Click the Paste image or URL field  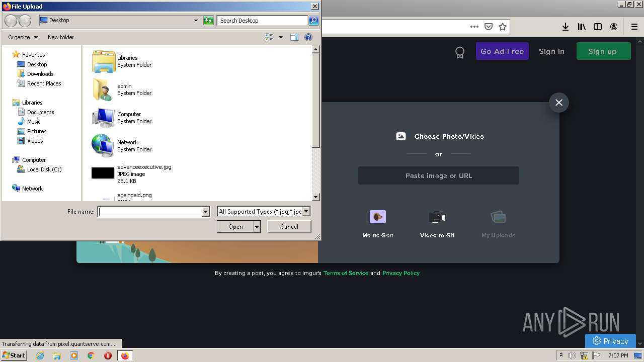pos(439,175)
